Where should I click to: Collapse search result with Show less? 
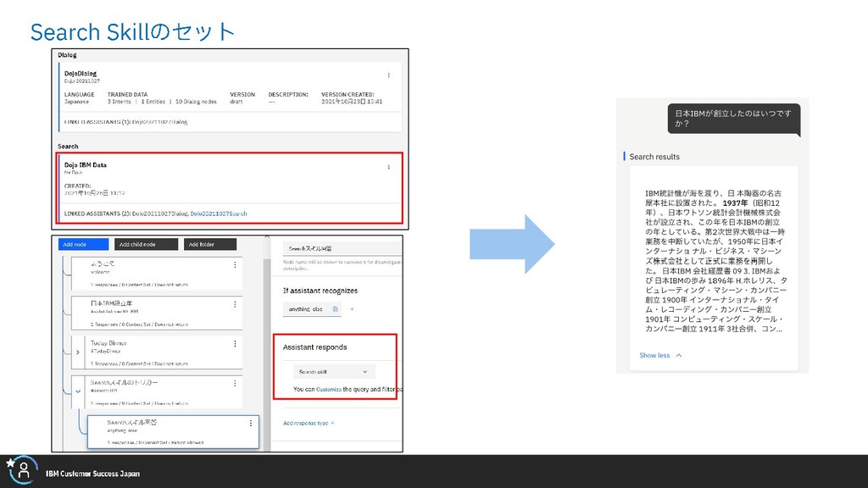(660, 355)
